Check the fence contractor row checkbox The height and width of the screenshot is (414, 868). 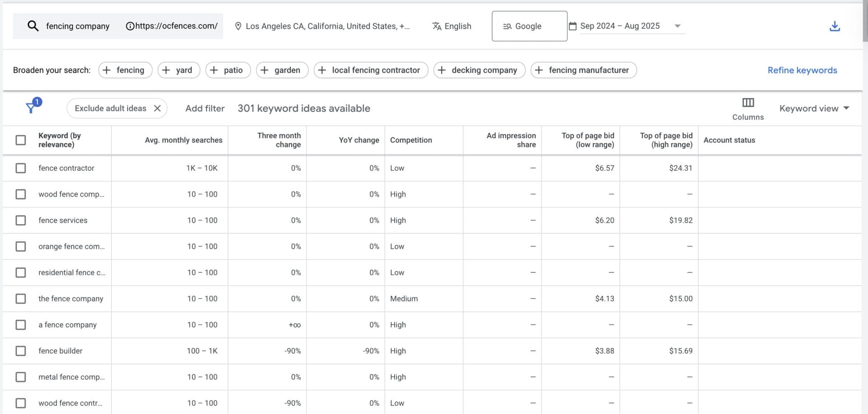21,168
